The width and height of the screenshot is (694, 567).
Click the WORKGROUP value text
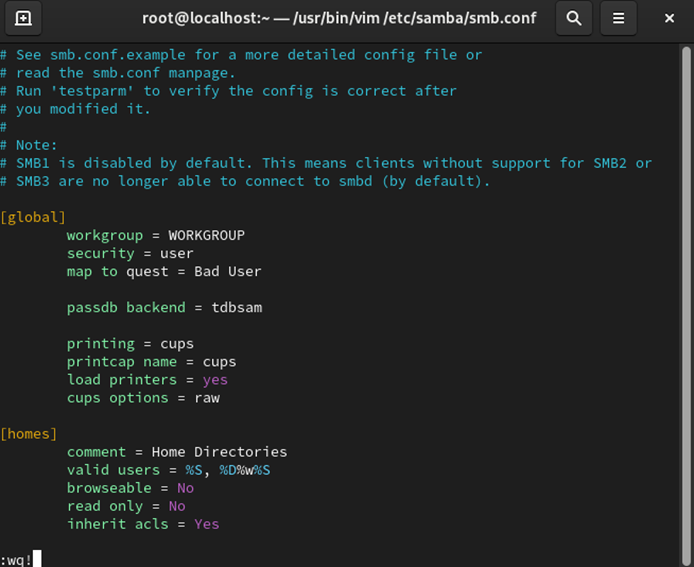tap(206, 235)
